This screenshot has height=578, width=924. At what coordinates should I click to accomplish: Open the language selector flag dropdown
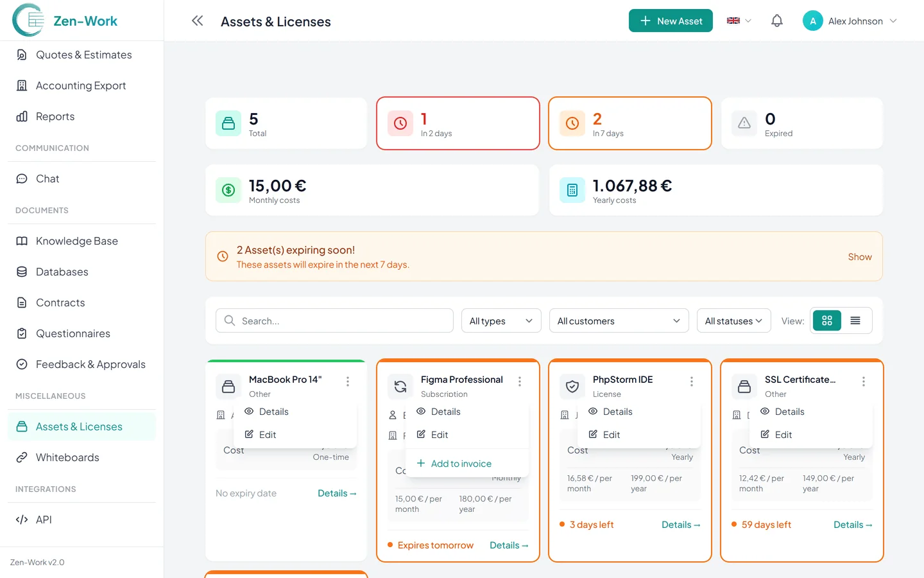738,21
